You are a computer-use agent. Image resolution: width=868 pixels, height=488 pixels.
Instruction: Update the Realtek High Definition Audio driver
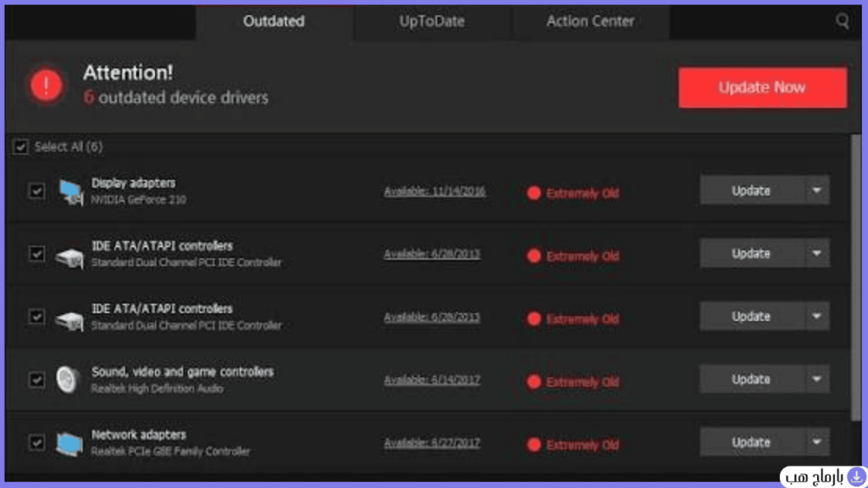tap(751, 379)
